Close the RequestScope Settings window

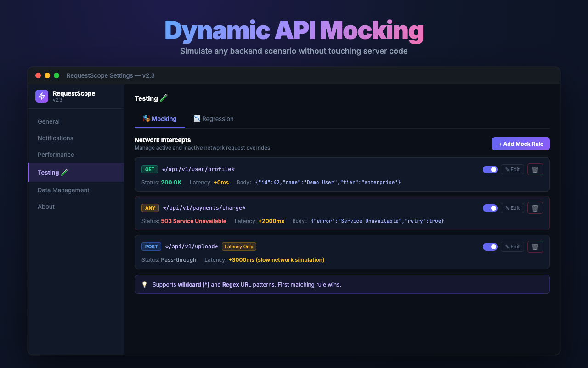38,75
